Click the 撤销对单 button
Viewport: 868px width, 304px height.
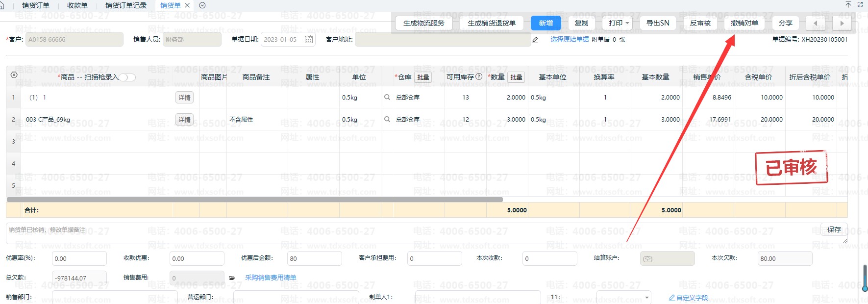coord(744,23)
